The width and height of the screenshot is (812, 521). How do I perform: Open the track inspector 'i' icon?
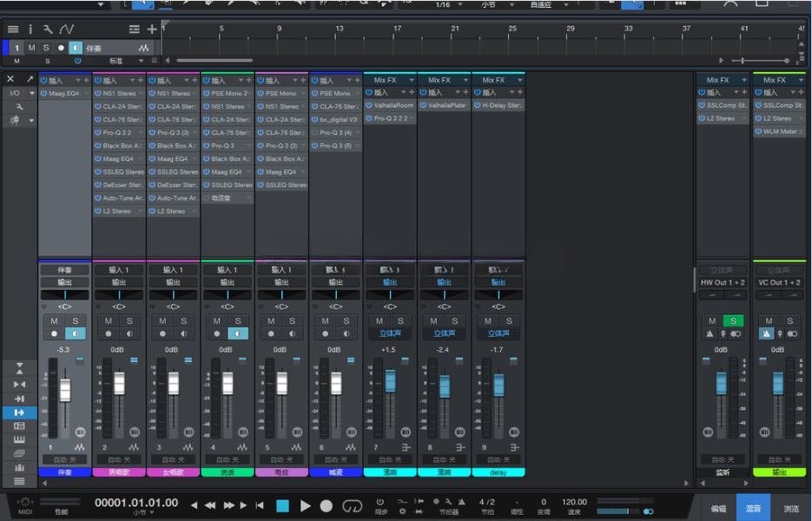[x=30, y=29]
